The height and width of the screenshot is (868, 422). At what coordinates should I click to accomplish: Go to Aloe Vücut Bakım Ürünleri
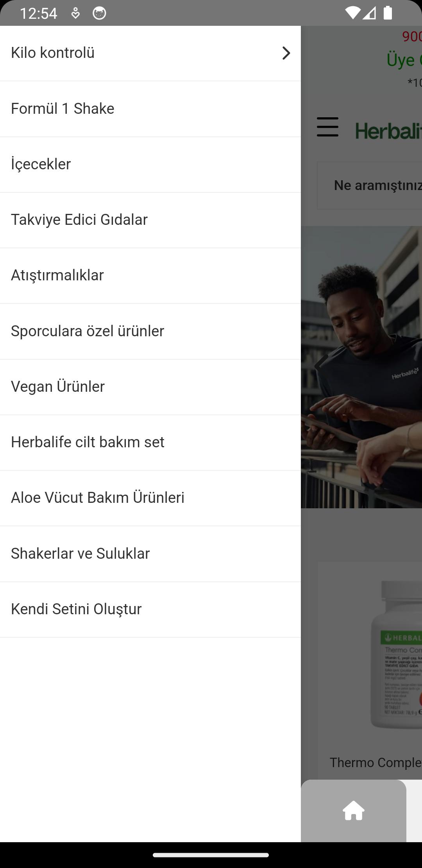point(150,498)
